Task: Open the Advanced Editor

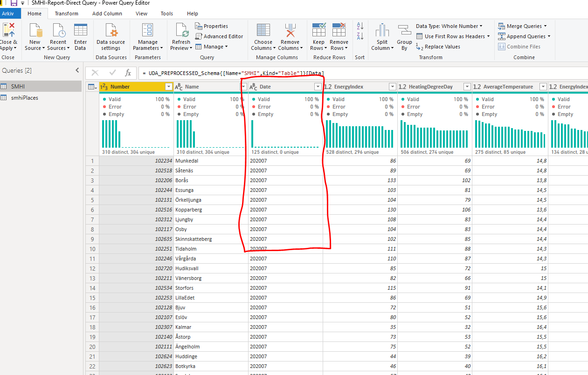Action: [x=219, y=36]
